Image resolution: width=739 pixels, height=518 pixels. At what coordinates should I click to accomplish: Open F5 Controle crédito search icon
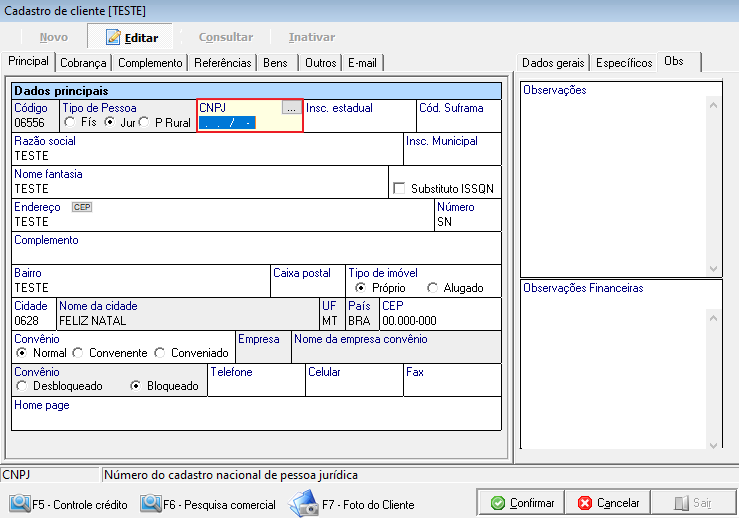[x=19, y=504]
